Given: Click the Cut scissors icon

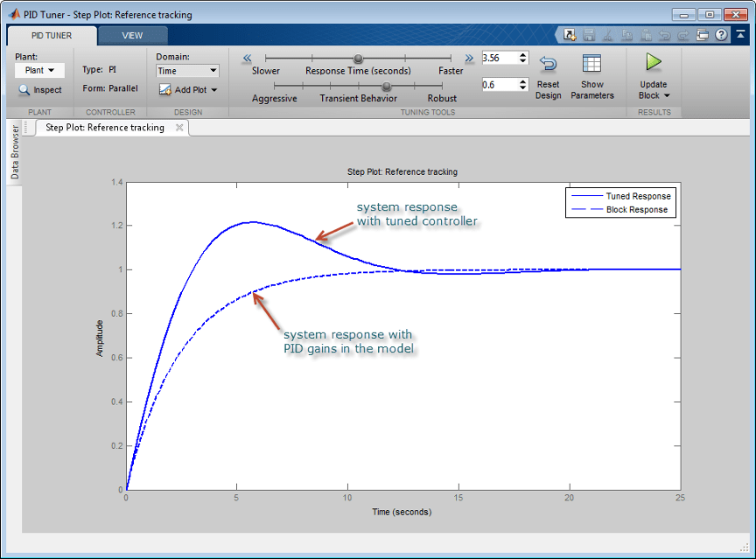Looking at the screenshot, I should point(608,35).
